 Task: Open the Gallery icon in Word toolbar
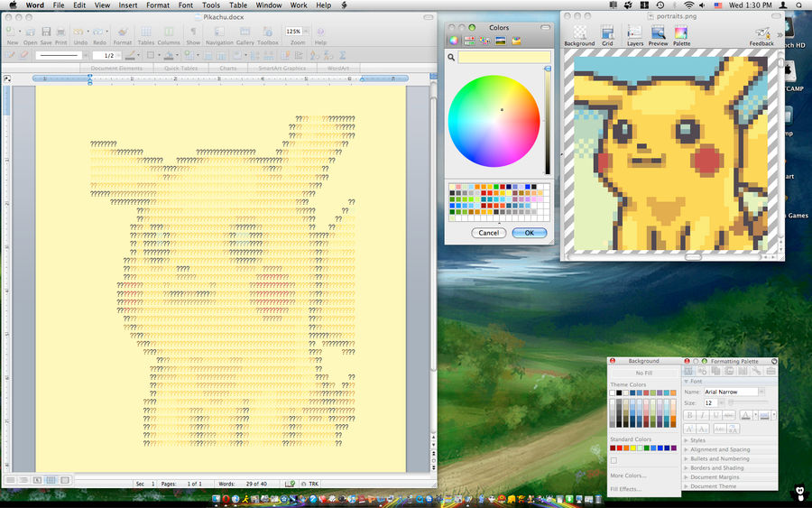click(x=245, y=32)
